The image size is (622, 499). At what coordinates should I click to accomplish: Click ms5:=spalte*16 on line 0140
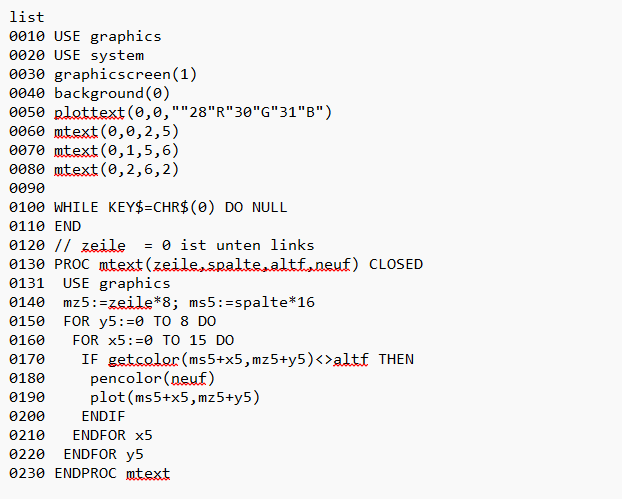tap(252, 302)
